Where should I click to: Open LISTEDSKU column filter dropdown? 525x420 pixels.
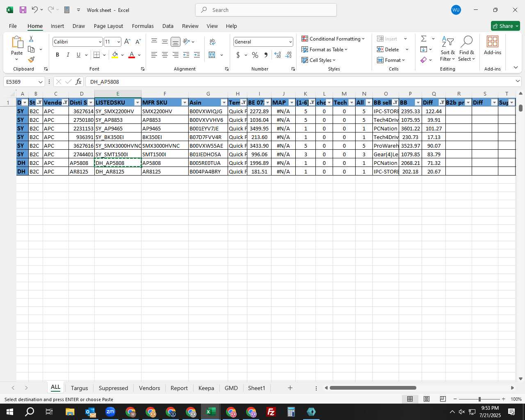(137, 103)
